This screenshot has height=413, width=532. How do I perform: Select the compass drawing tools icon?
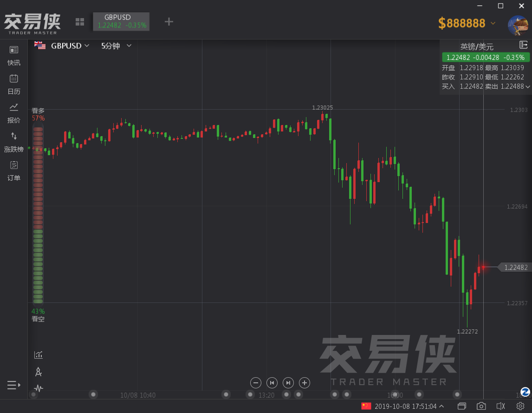(x=39, y=372)
